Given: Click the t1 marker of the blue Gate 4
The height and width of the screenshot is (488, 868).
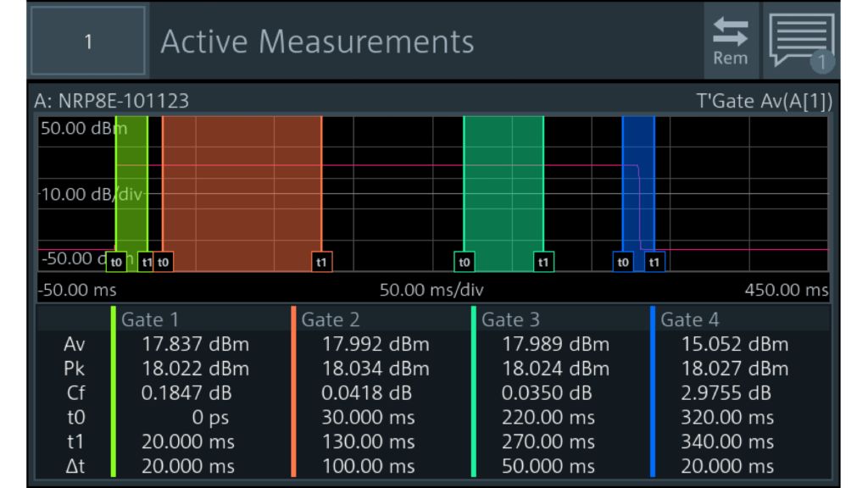Looking at the screenshot, I should (x=653, y=263).
